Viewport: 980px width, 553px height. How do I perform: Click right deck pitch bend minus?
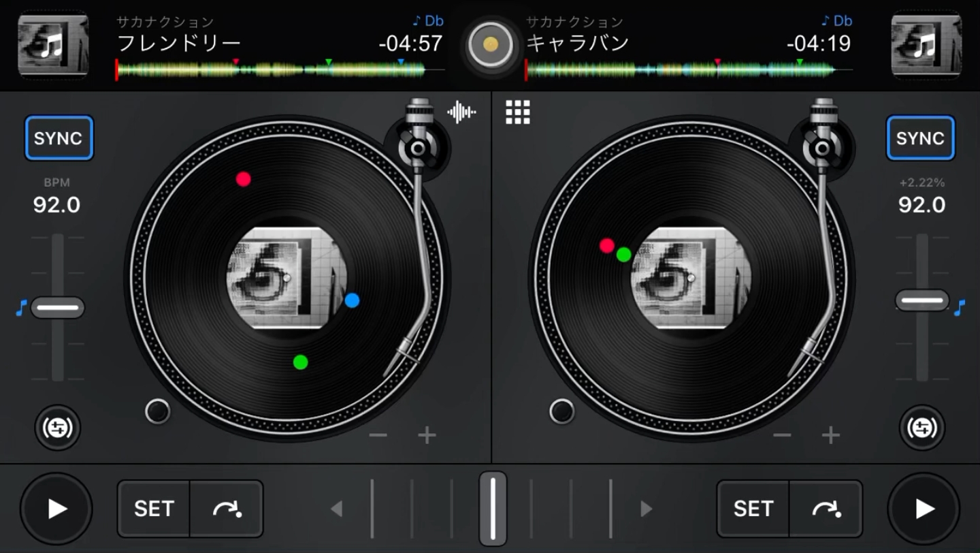click(783, 435)
